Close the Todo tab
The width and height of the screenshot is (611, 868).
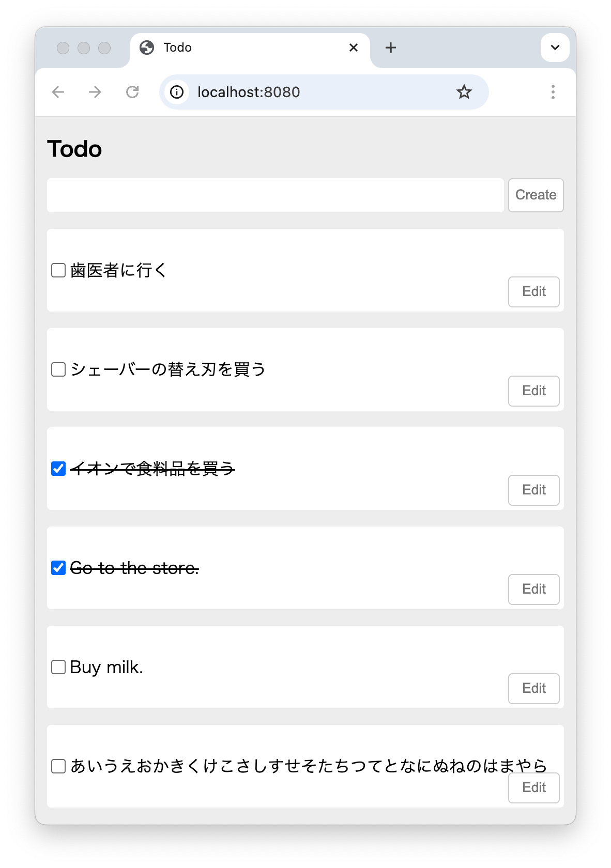point(354,48)
